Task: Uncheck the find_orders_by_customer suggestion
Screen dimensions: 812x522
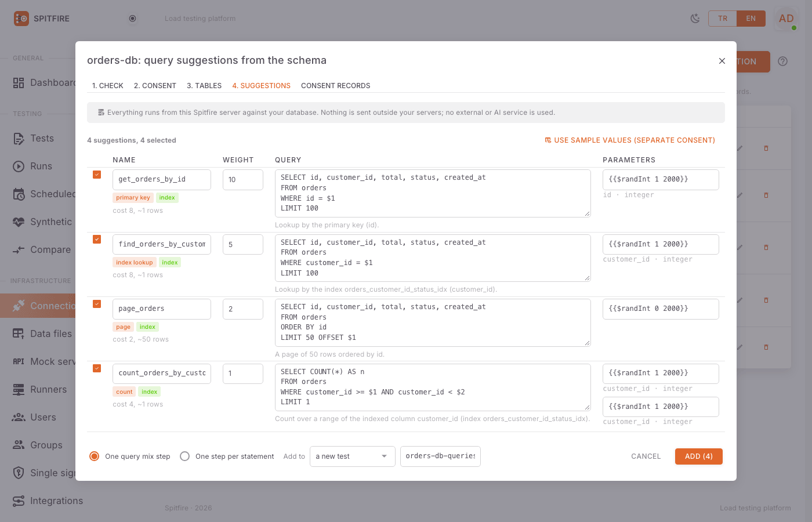Action: pyautogui.click(x=97, y=240)
